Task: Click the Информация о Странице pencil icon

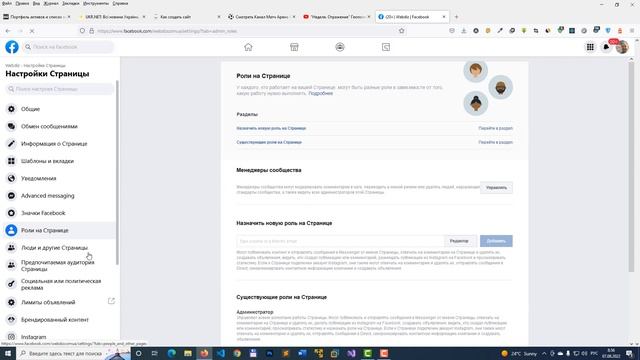Action: 11,144
